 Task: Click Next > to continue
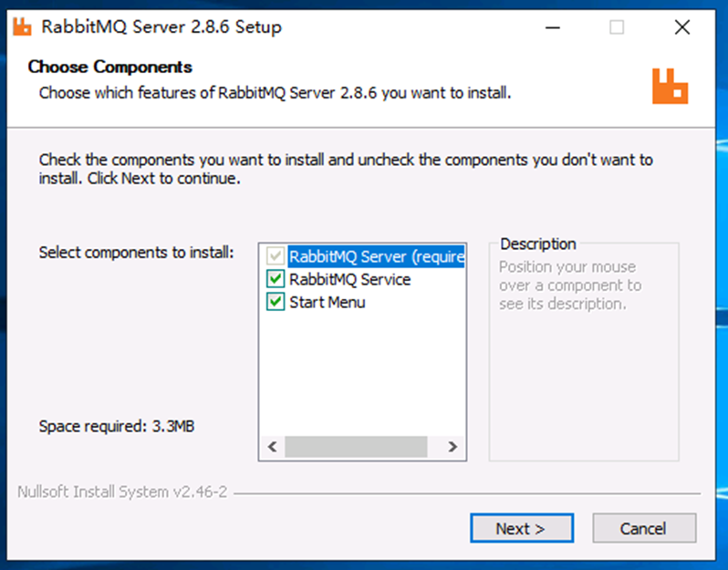pyautogui.click(x=522, y=528)
